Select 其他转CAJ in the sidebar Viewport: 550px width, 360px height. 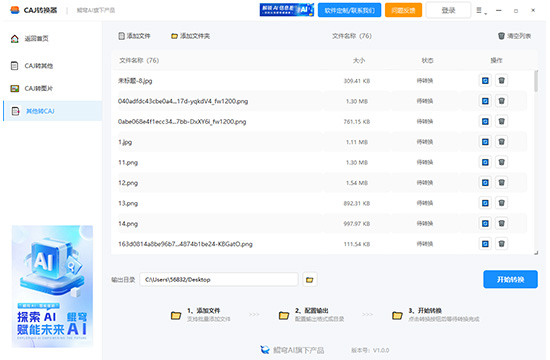point(53,111)
